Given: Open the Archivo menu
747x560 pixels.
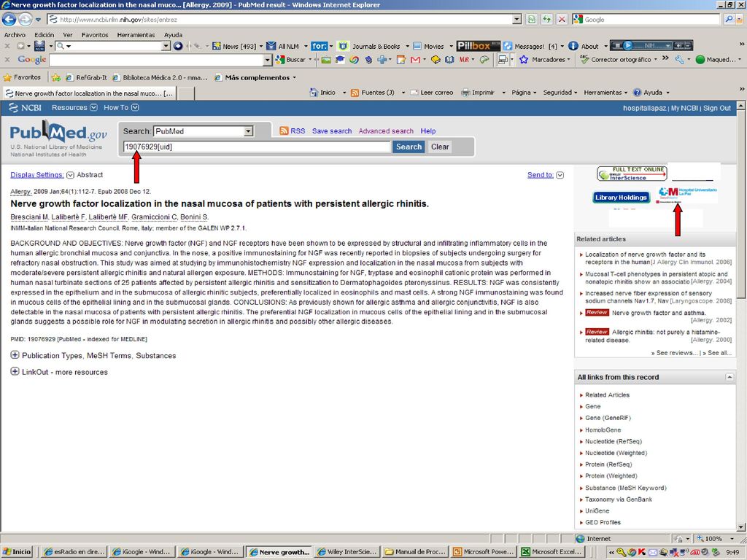Looking at the screenshot, I should [x=15, y=35].
